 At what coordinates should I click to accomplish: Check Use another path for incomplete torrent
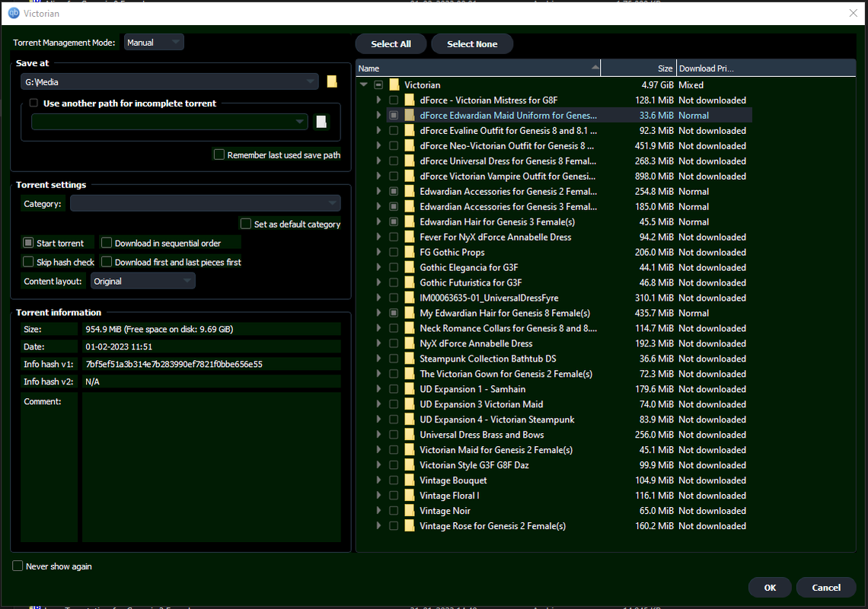[34, 103]
